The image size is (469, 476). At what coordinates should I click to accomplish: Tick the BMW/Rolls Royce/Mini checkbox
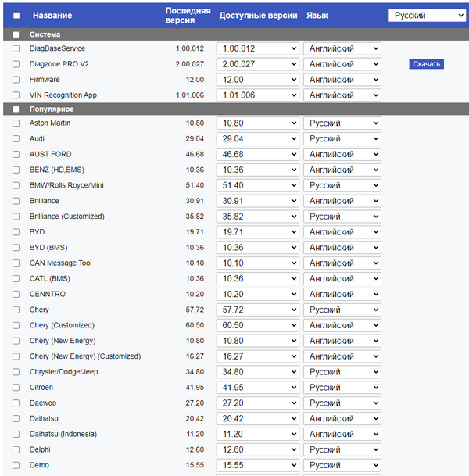[16, 185]
